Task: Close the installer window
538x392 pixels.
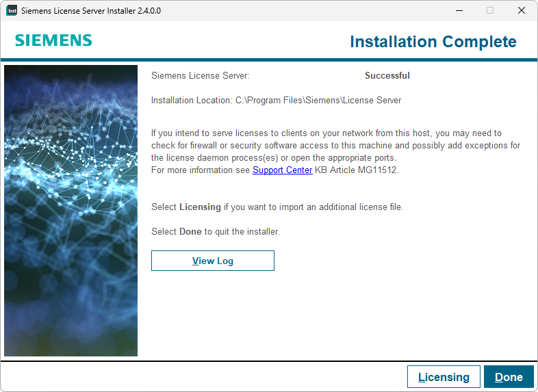Action: tap(521, 10)
